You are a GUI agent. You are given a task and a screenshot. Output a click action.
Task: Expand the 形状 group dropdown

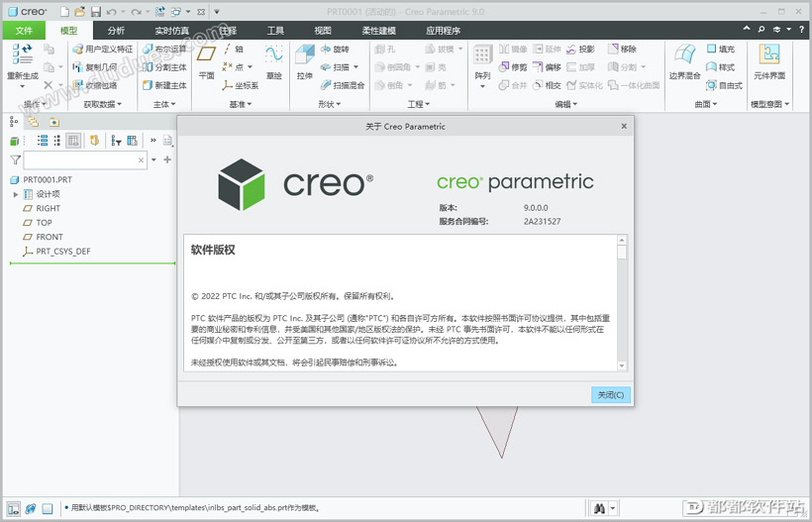330,104
